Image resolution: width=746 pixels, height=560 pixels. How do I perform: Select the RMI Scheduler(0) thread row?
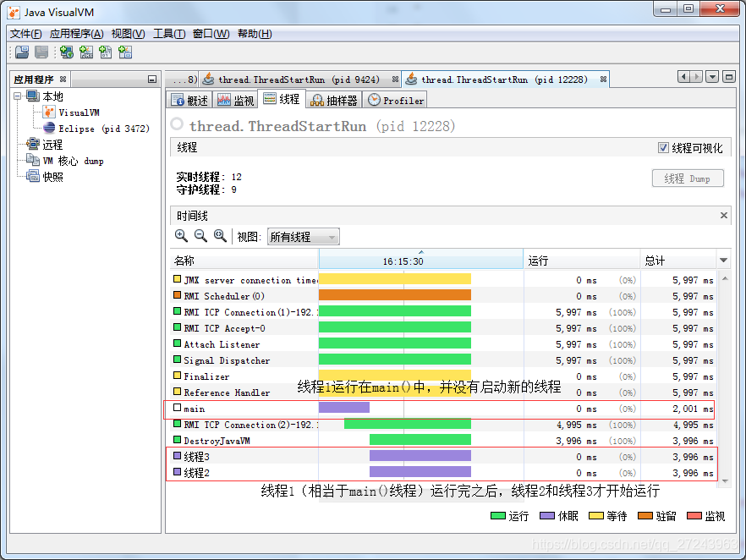443,296
